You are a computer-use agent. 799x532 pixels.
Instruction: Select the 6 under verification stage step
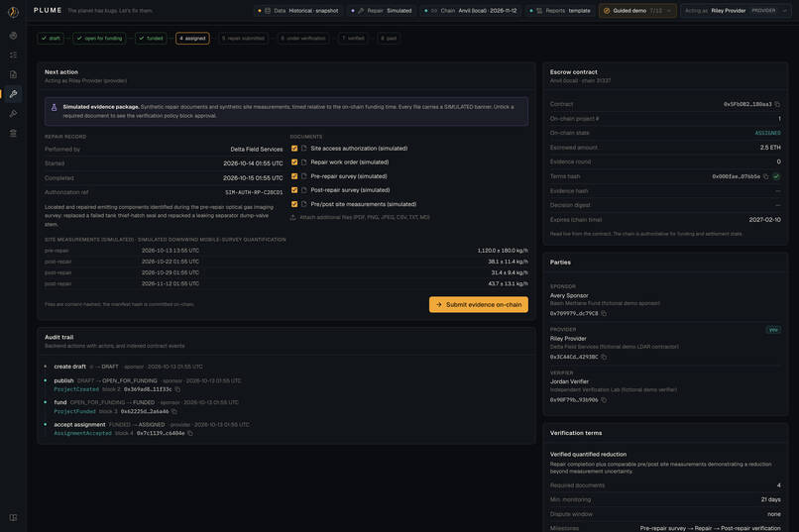click(303, 39)
